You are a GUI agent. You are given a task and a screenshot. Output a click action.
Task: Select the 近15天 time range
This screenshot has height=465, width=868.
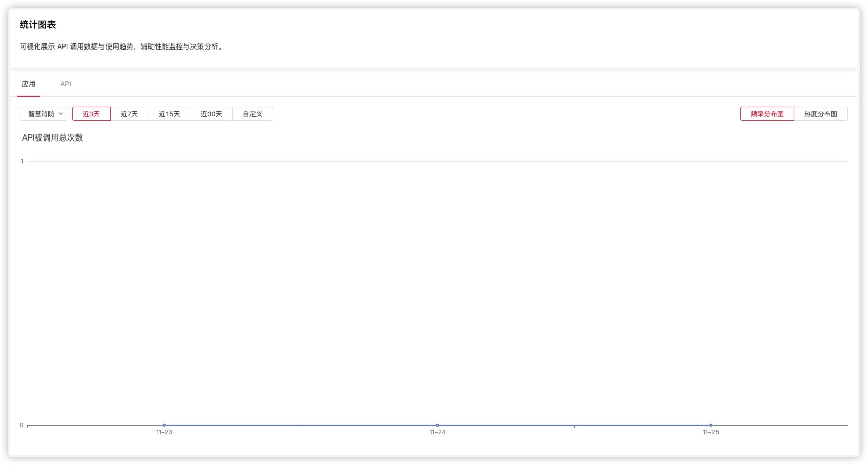pos(169,114)
